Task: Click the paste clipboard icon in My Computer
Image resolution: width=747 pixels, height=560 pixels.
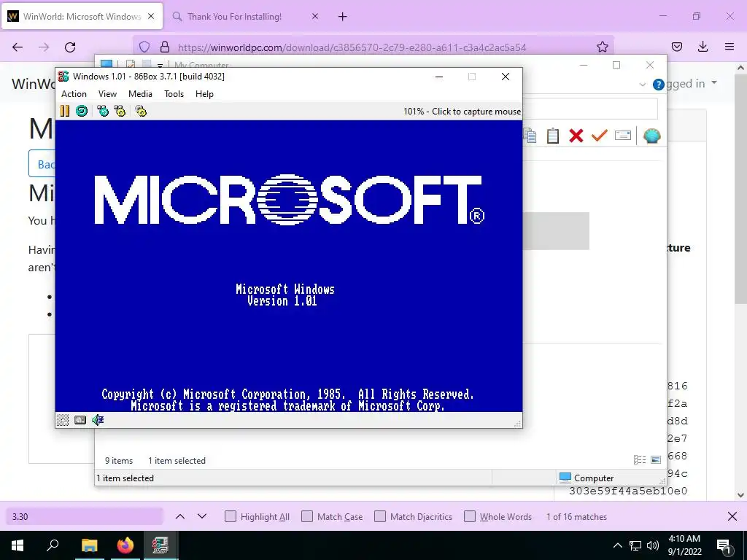Action: [x=553, y=136]
